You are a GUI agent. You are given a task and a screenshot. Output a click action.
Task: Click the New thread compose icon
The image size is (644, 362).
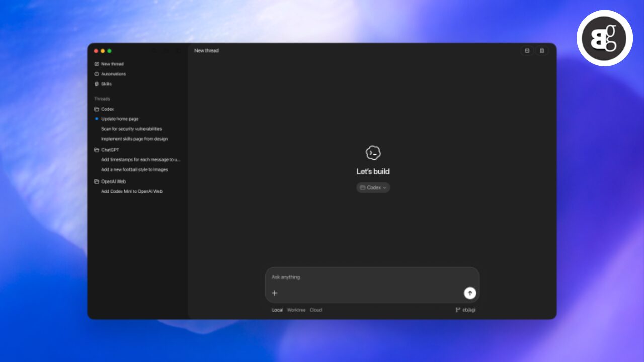pyautogui.click(x=97, y=64)
